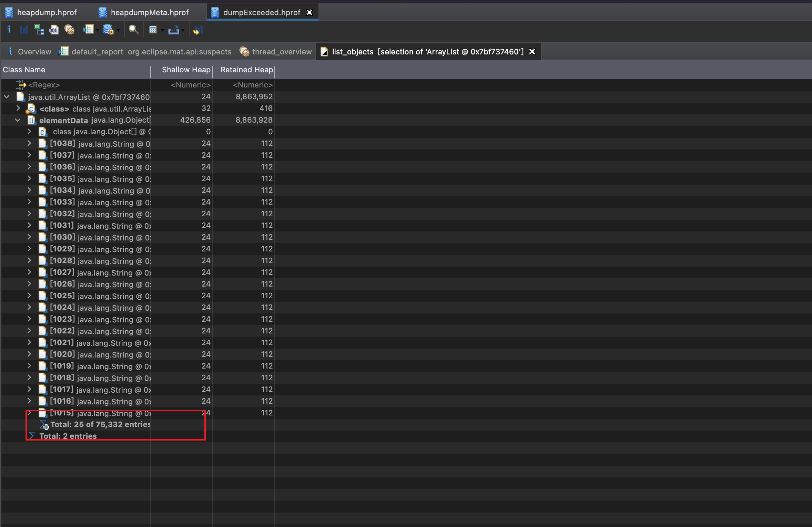Sort by Retained Heap column header
The height and width of the screenshot is (527, 812).
pos(244,70)
